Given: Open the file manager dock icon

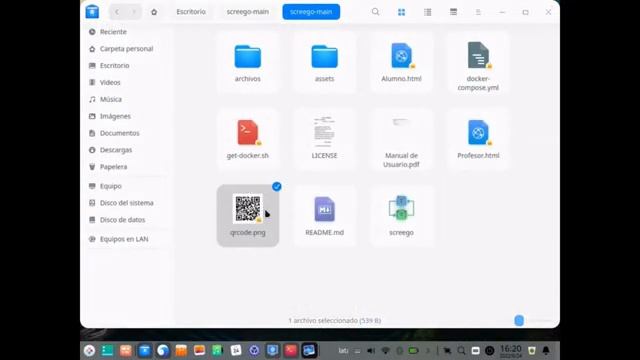Looking at the screenshot, I should coord(144,350).
